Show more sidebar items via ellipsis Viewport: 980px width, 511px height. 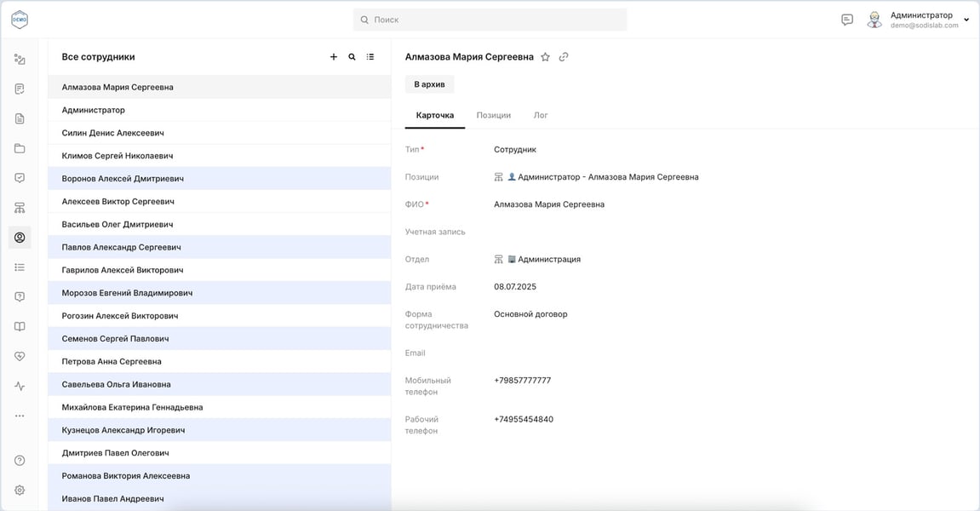coord(20,416)
